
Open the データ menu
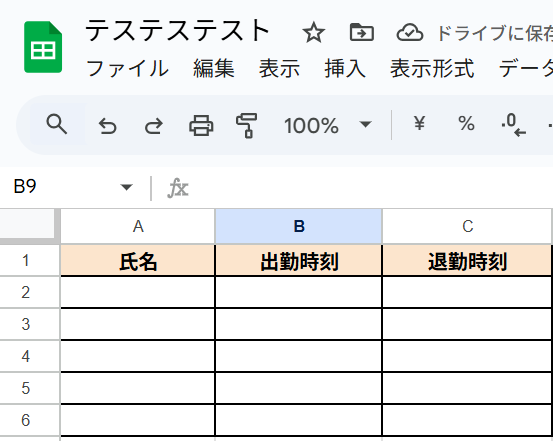(x=525, y=68)
